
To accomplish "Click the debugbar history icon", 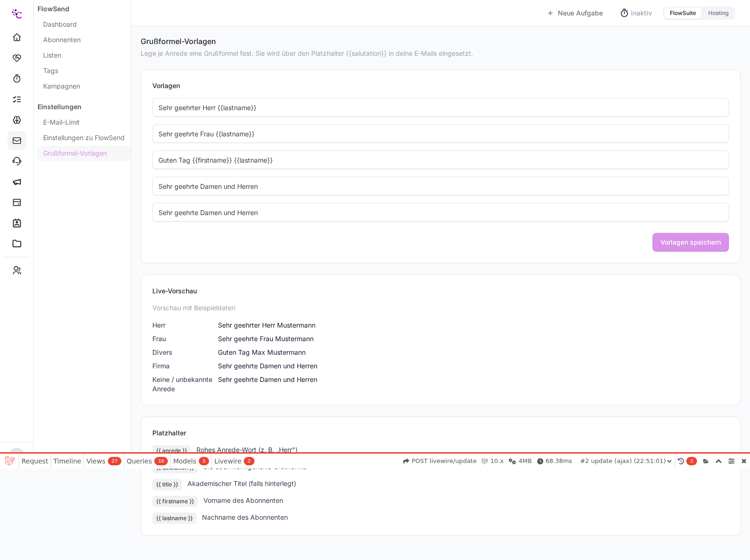I will point(681,461).
